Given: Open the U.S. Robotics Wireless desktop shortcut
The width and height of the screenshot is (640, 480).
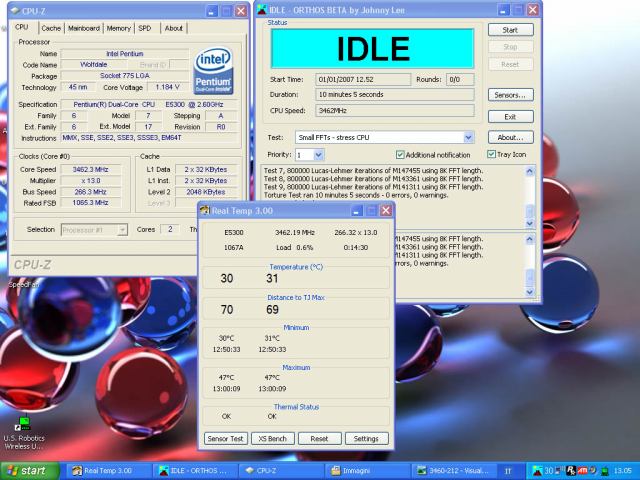Looking at the screenshot, I should 24,433.
